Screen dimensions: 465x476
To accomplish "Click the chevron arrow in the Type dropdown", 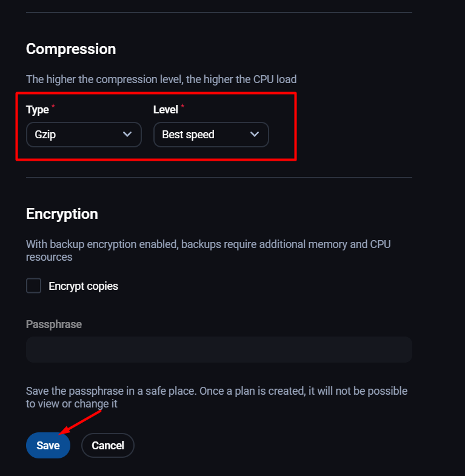I will click(x=127, y=134).
